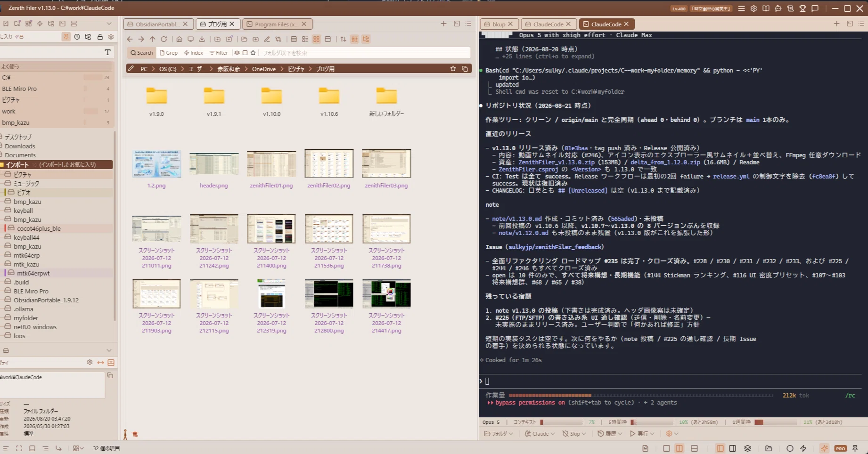
Task: Click ピクチャ in the breadcrumb path
Action: 296,69
